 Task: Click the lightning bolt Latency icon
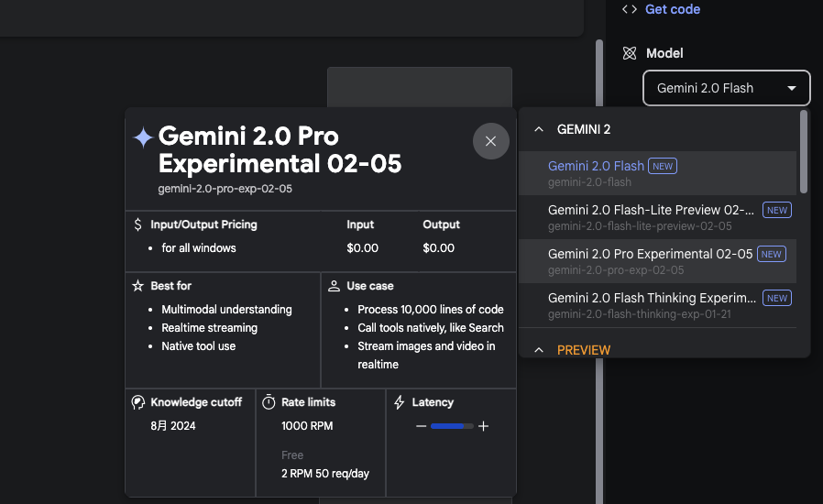(399, 402)
